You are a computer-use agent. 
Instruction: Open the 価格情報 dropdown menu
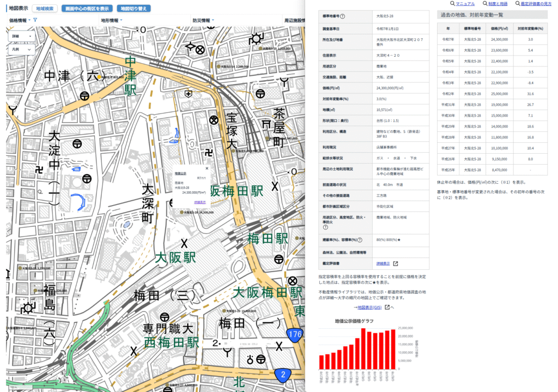pyautogui.click(x=20, y=20)
